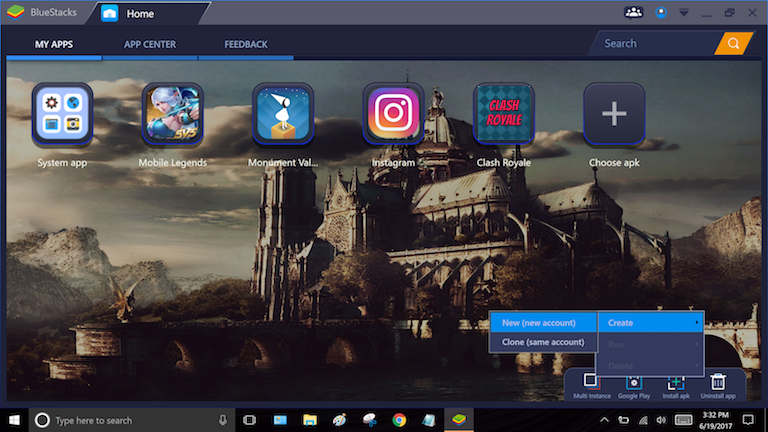The width and height of the screenshot is (768, 432).
Task: Show hidden system tray icons
Action: tap(604, 420)
